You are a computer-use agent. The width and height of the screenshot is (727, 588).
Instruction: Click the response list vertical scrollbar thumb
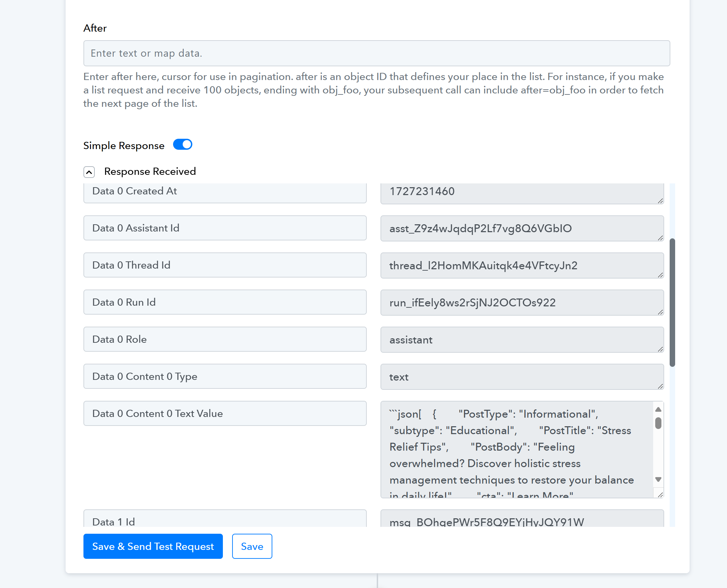click(672, 303)
